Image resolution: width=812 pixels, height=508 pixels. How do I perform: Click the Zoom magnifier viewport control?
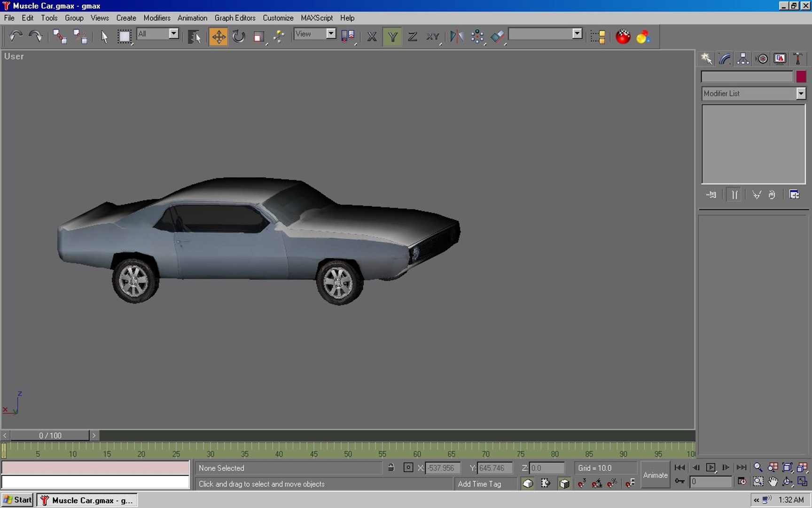(x=758, y=468)
